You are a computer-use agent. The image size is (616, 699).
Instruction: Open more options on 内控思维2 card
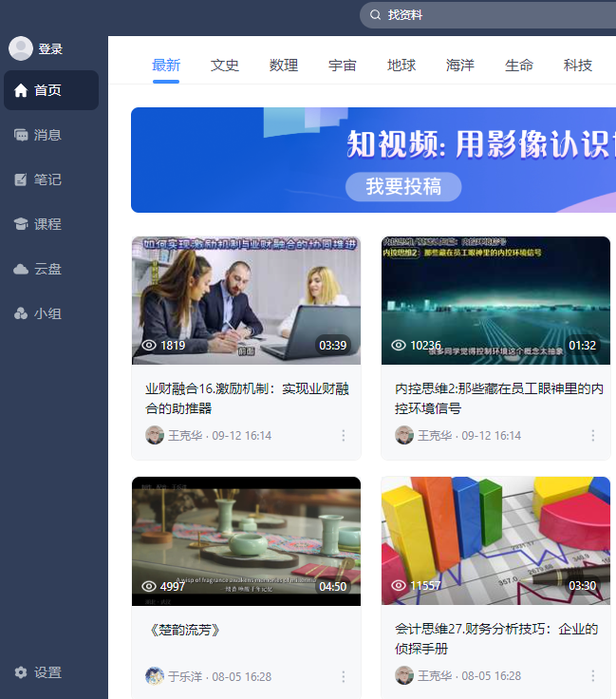tap(593, 436)
